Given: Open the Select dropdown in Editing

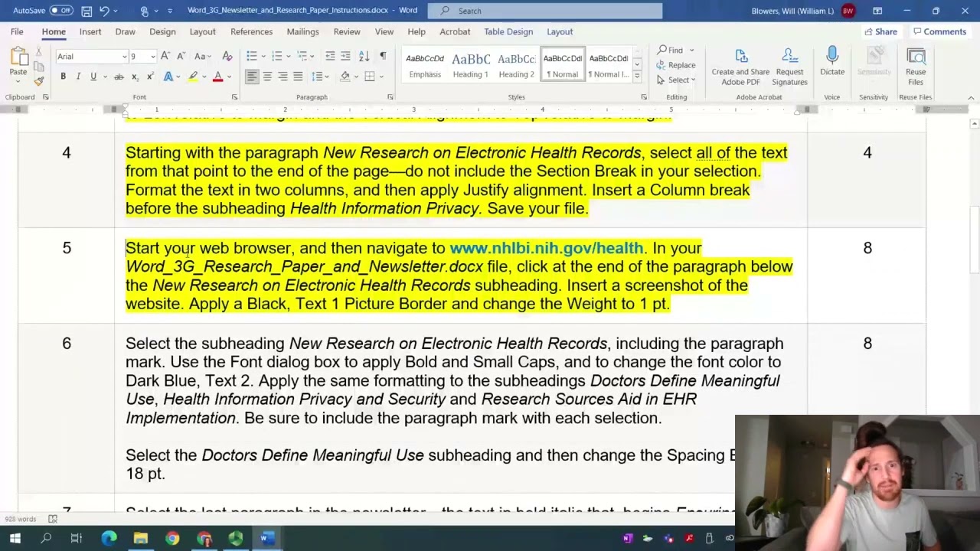Looking at the screenshot, I should coord(678,80).
